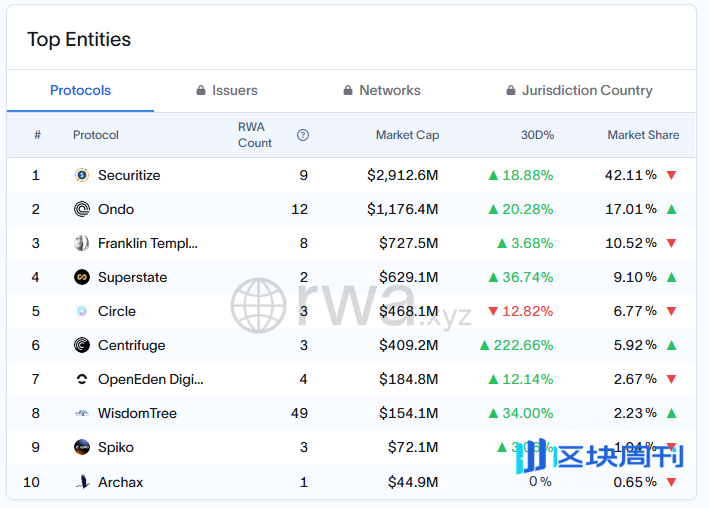Open the OpenEden Digi... protocol link
Screen dimensions: 709x508
point(151,379)
